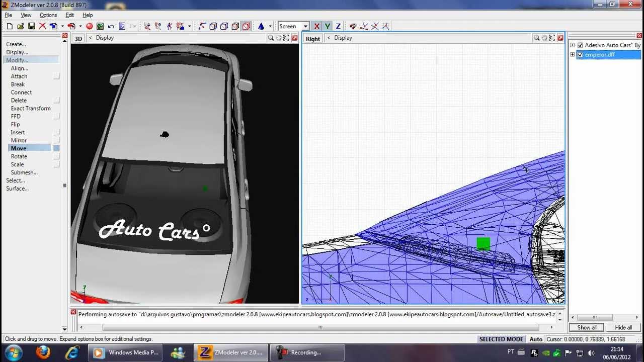
Task: Click the Save floppy disk icon
Action: pyautogui.click(x=31, y=26)
